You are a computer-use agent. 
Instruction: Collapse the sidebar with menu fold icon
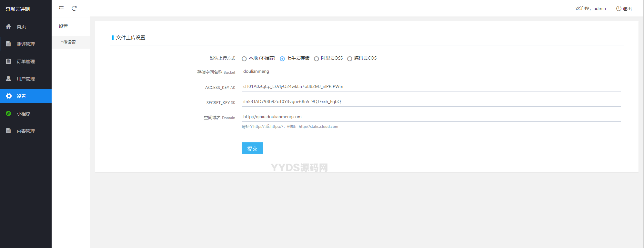pyautogui.click(x=61, y=8)
